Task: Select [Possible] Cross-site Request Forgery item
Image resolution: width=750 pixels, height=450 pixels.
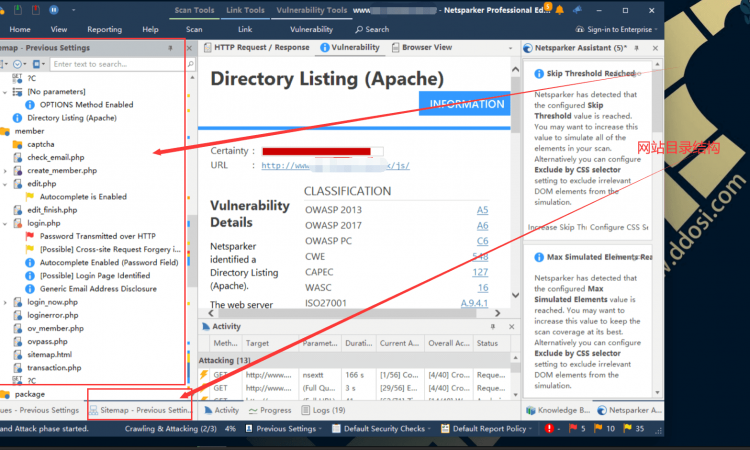Action: pos(110,249)
